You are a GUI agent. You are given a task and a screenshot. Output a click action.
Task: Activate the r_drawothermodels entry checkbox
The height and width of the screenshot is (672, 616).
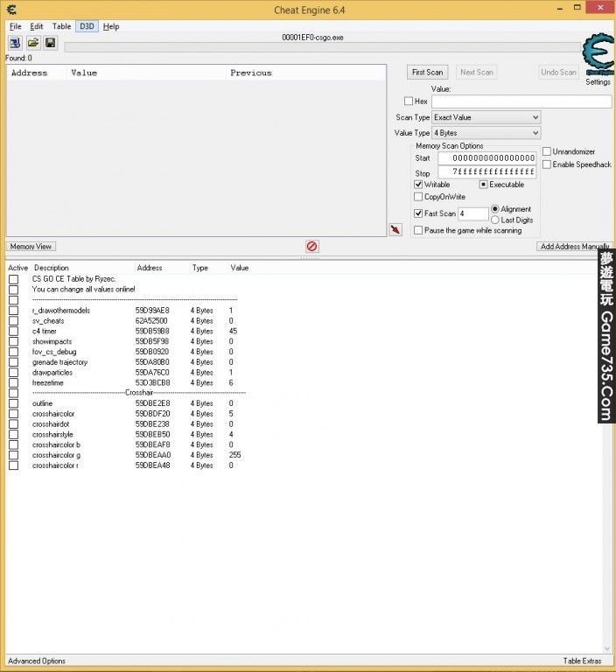(x=14, y=311)
